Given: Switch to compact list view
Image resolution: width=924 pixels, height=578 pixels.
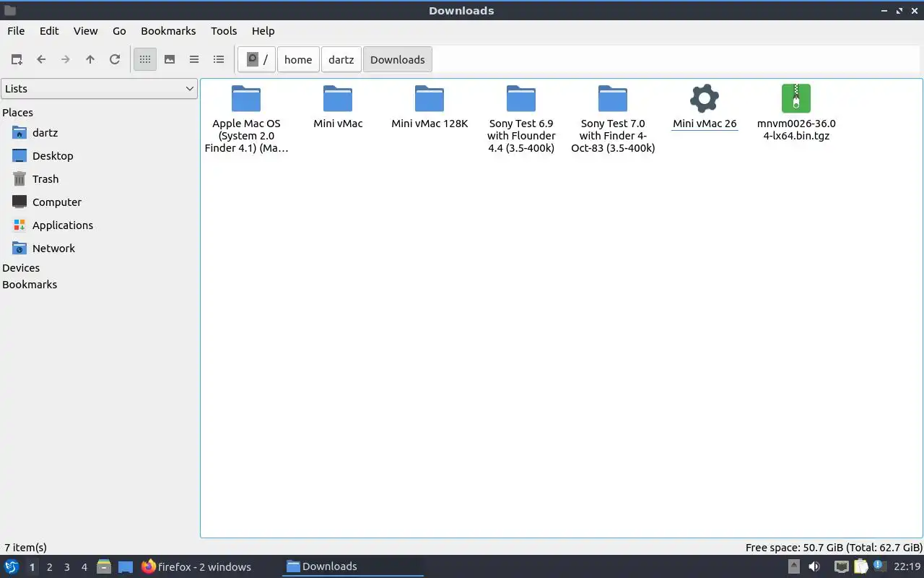Looking at the screenshot, I should pyautogui.click(x=194, y=60).
